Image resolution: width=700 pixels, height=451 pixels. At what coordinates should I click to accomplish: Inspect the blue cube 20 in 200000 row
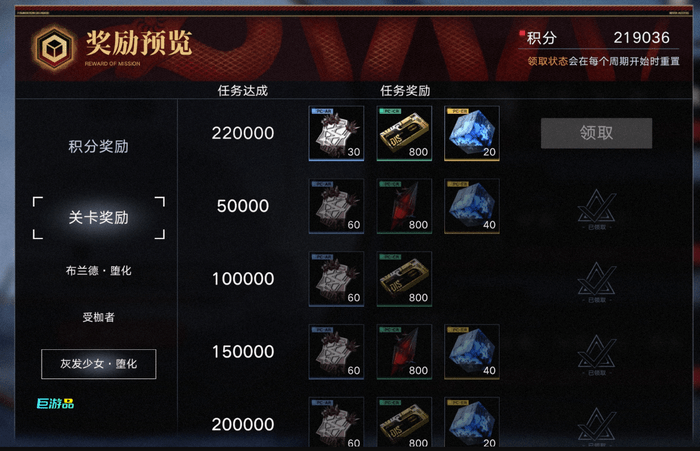pos(472,422)
